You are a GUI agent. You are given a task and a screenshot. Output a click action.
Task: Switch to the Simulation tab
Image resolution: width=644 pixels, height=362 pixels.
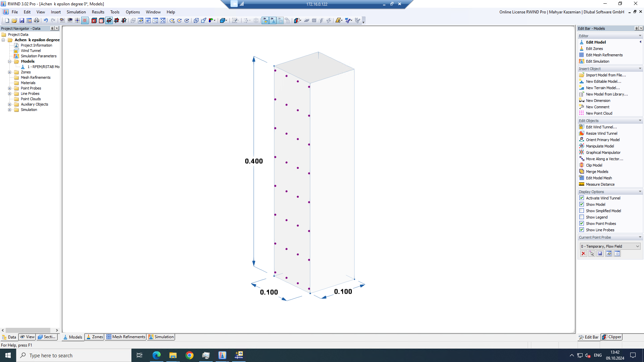(x=164, y=337)
